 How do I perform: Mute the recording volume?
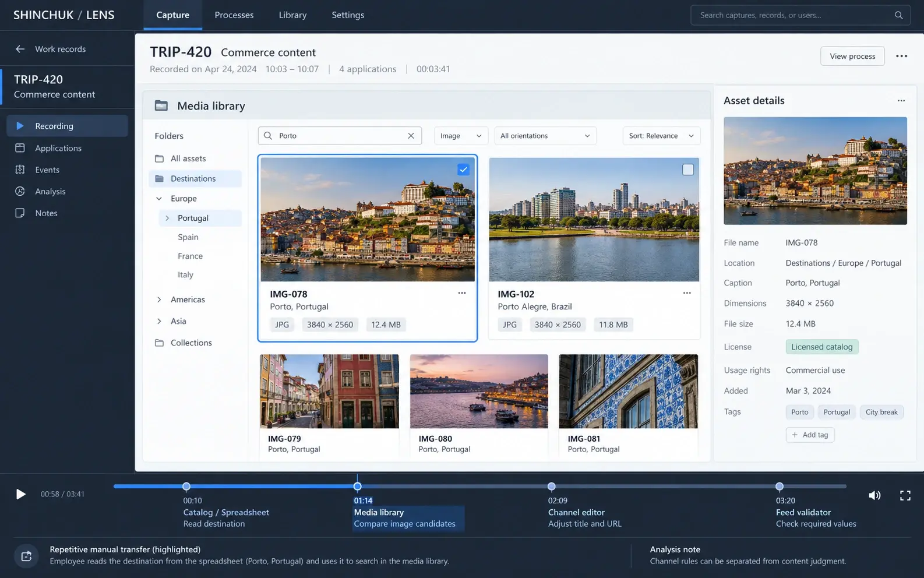pyautogui.click(x=874, y=495)
